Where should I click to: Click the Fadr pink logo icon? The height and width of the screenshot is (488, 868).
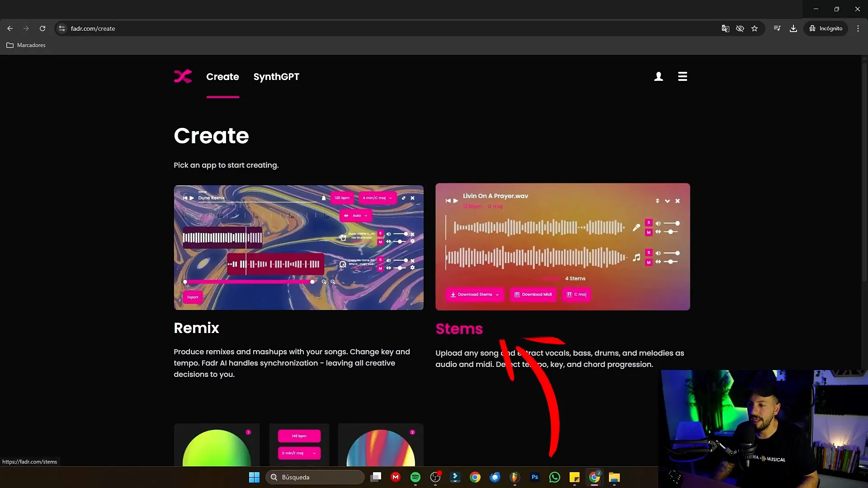click(183, 76)
